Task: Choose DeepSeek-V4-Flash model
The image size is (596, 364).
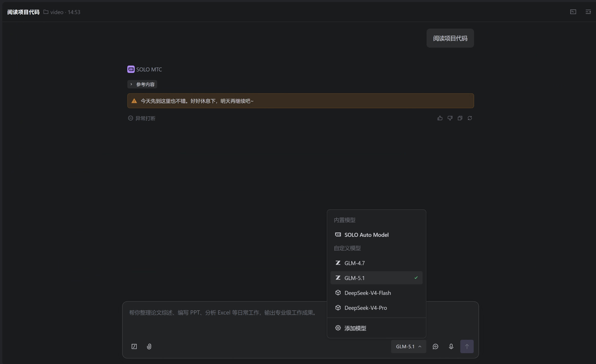Action: point(376,293)
